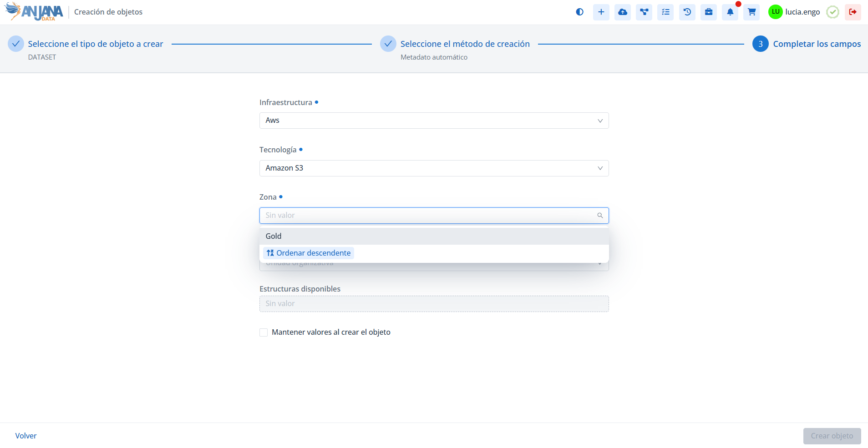The width and height of the screenshot is (868, 448).
Task: Expand the Tecnología dropdown showing Amazon S3
Action: coord(434,168)
